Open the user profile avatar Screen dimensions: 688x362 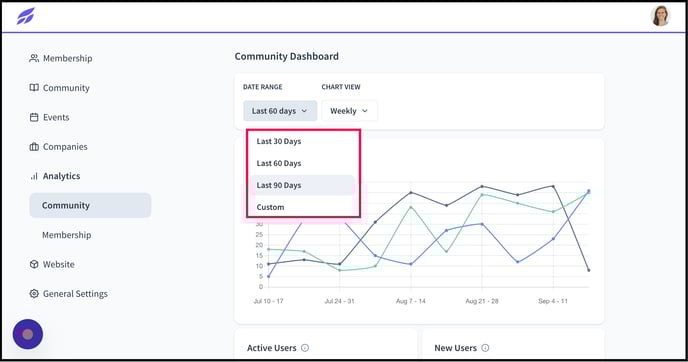[x=660, y=16]
